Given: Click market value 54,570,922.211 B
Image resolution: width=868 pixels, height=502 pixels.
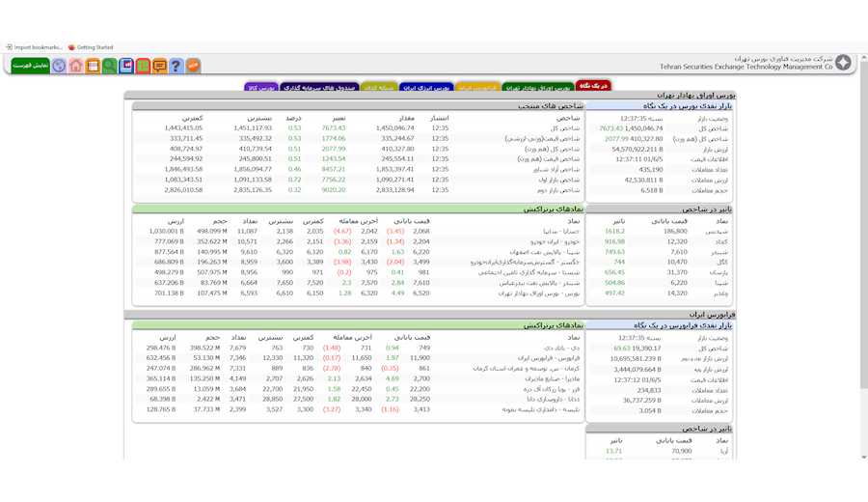Looking at the screenshot, I should tap(637, 149).
